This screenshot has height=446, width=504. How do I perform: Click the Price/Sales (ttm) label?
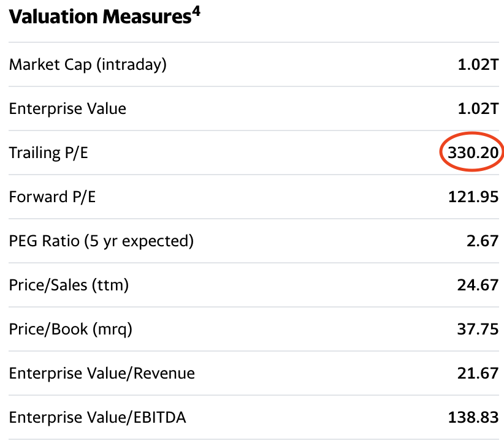[x=69, y=285]
